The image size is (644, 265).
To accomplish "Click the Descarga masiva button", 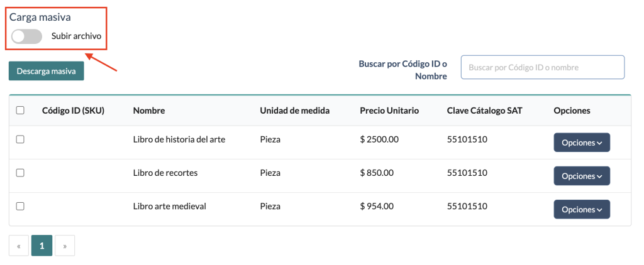I will [x=46, y=71].
